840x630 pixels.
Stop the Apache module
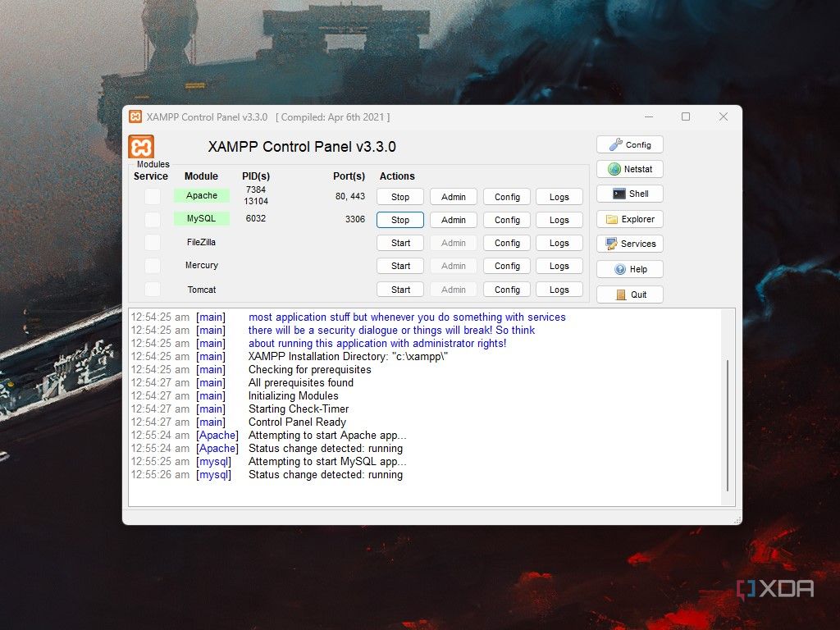coord(399,197)
